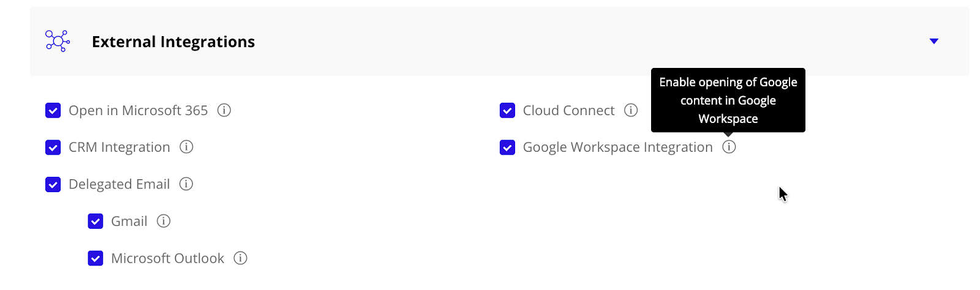The width and height of the screenshot is (980, 290).
Task: Toggle the CRM Integration checkbox
Action: click(x=53, y=147)
